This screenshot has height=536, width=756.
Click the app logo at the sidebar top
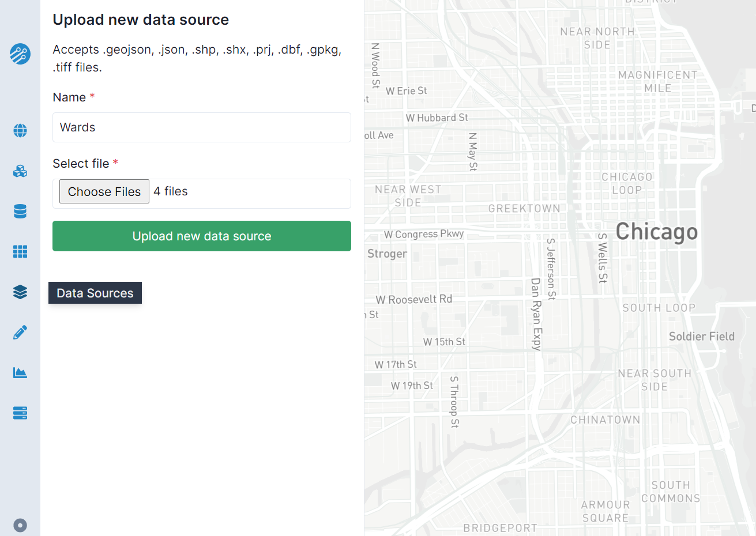pos(20,54)
